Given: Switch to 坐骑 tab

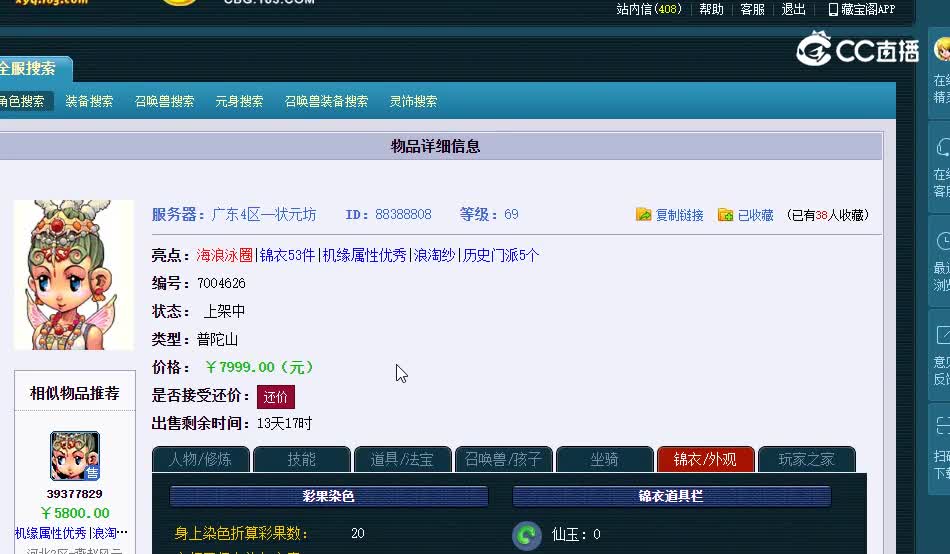Looking at the screenshot, I should coord(605,459).
